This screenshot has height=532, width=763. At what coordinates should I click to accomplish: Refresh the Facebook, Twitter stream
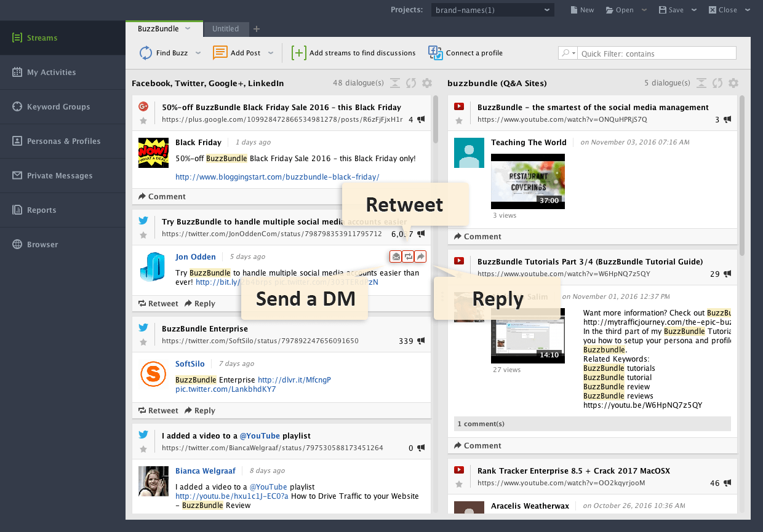411,83
